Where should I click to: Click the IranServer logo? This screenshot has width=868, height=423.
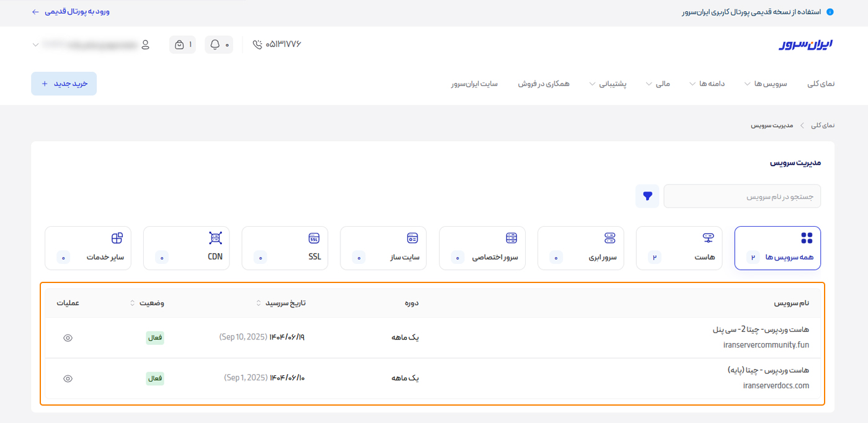(806, 45)
